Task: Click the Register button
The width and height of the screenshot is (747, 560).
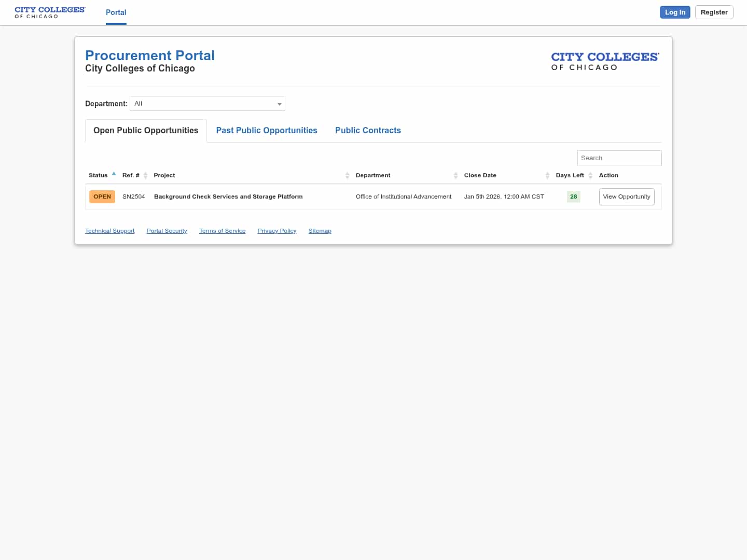Action: (x=714, y=12)
